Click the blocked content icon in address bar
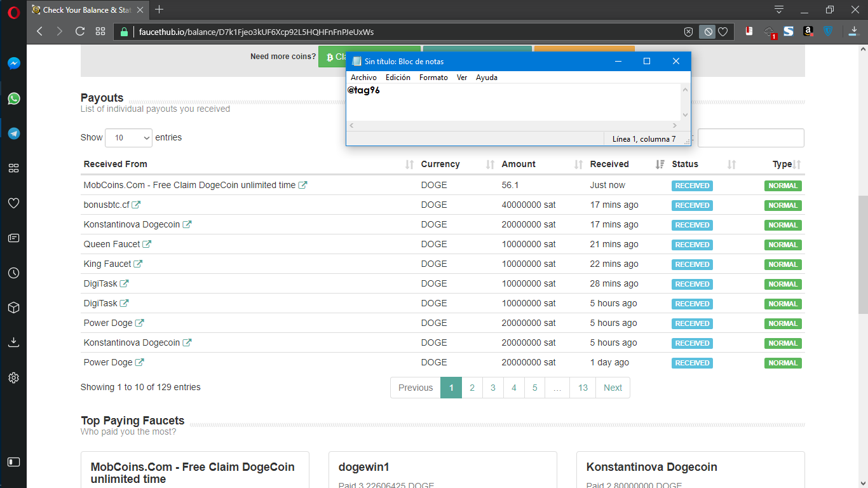 [707, 32]
